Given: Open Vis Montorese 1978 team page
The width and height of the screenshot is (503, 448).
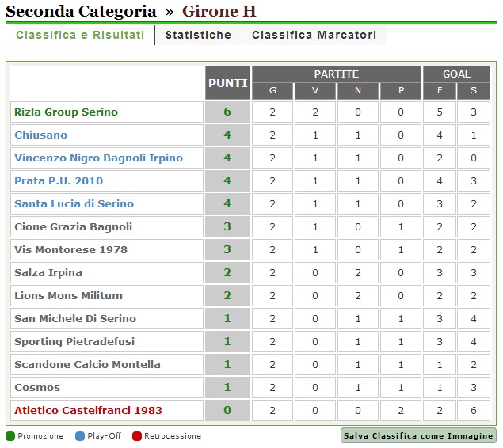Looking at the screenshot, I should (x=70, y=250).
